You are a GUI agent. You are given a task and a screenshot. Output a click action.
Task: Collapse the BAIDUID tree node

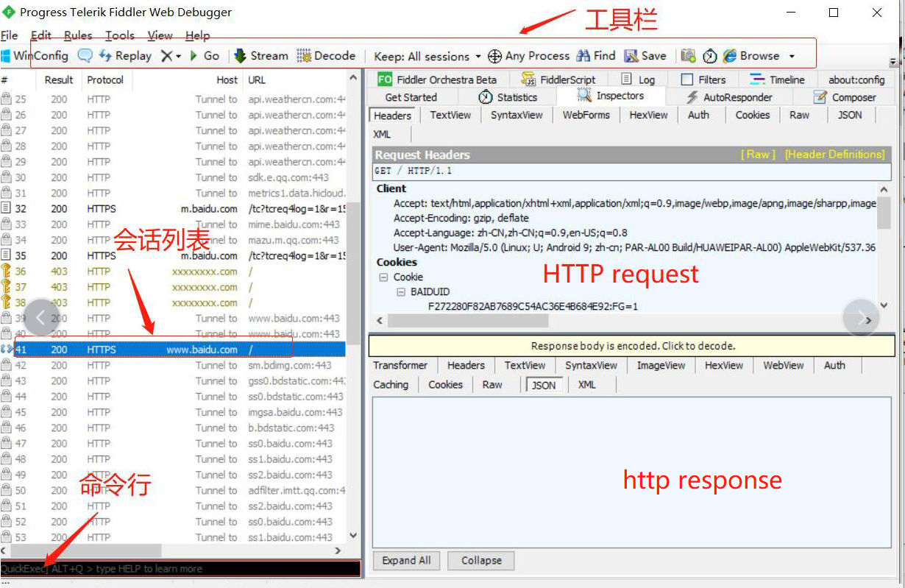(x=401, y=292)
